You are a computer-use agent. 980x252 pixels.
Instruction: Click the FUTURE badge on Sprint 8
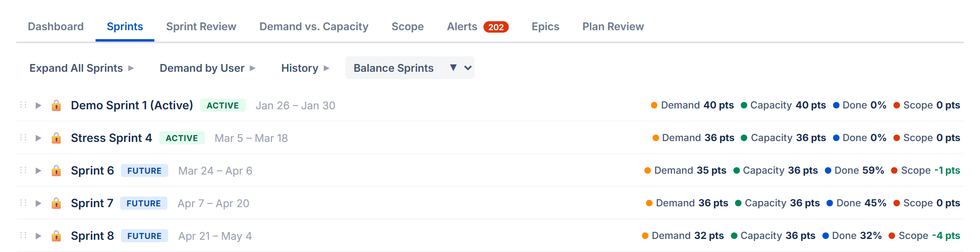pos(144,236)
